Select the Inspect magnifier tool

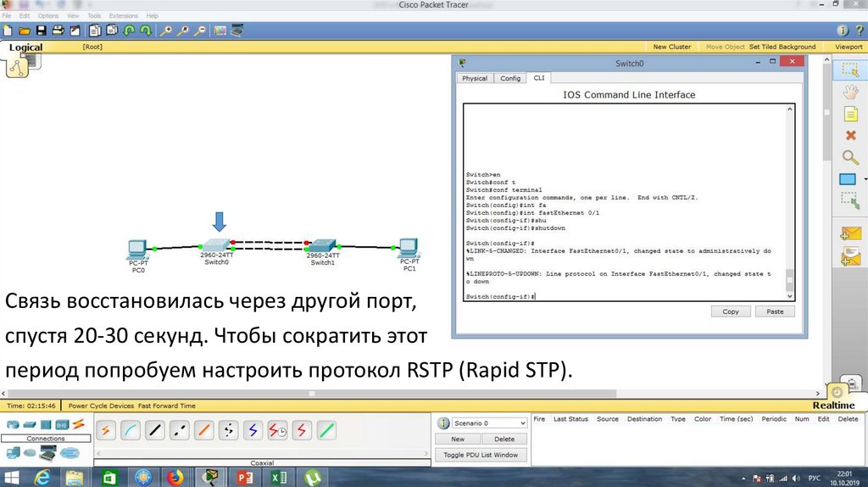pyautogui.click(x=850, y=157)
